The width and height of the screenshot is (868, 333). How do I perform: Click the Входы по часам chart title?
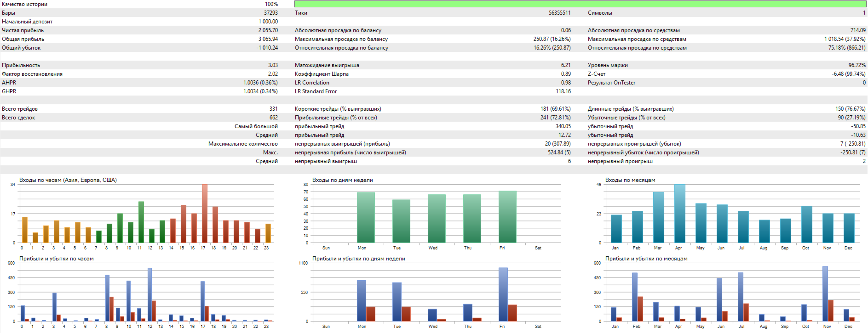[68, 180]
